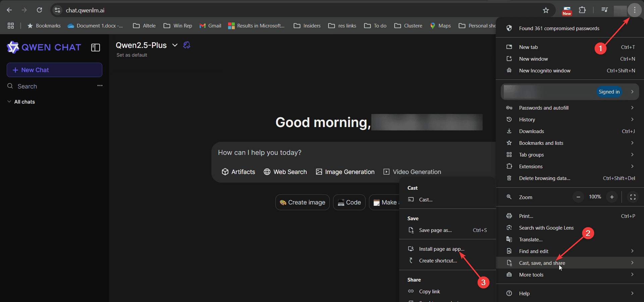
Task: Open the Maps bookmark
Action: [440, 26]
